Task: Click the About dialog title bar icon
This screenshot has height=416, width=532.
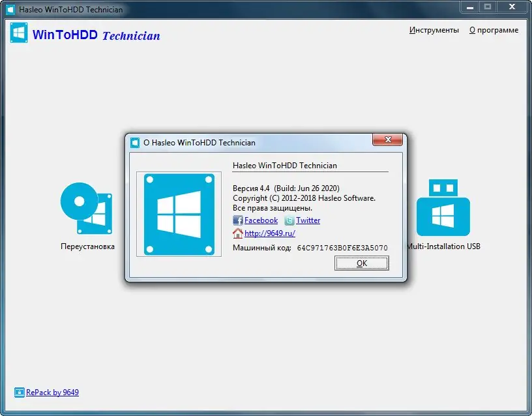Action: (x=135, y=143)
